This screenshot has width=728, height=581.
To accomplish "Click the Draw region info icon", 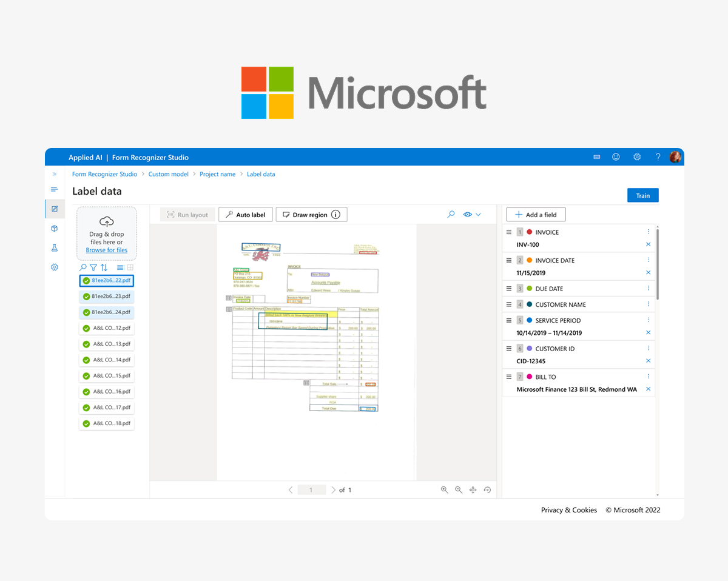I will (335, 215).
